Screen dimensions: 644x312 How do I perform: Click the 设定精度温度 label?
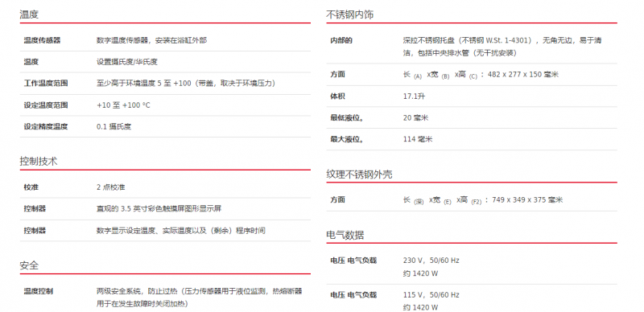click(46, 127)
